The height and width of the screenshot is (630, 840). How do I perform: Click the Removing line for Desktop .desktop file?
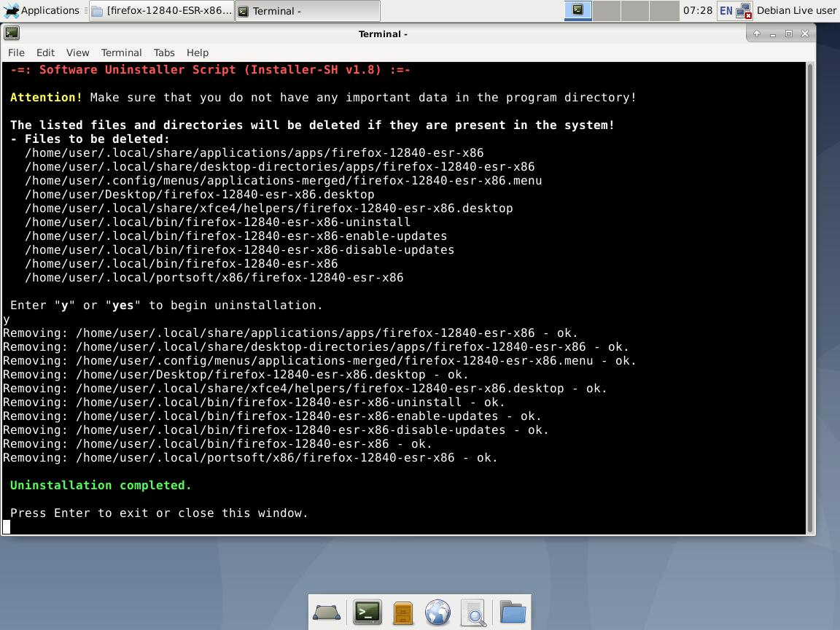pyautogui.click(x=236, y=375)
